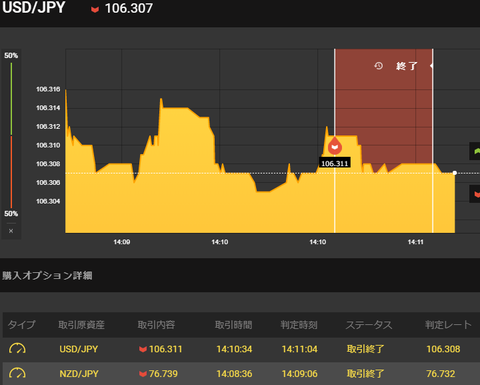Click the 106.308 price axis label

48,164
